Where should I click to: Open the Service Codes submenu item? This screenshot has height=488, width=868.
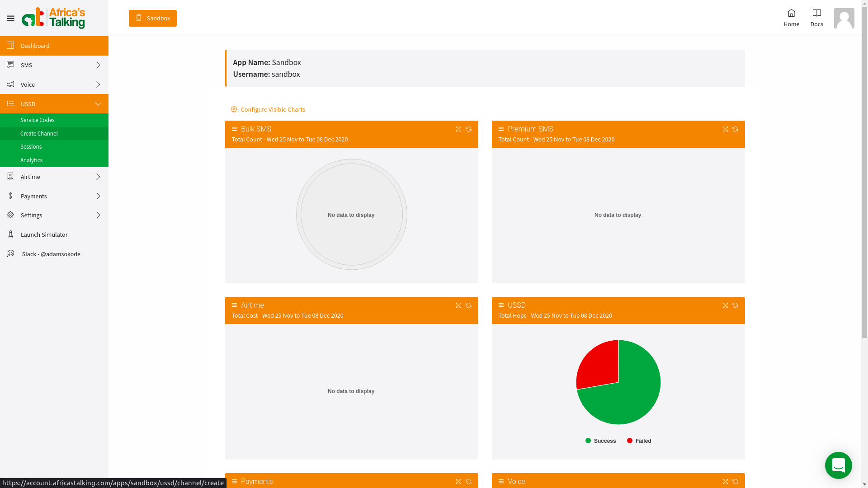click(x=37, y=120)
